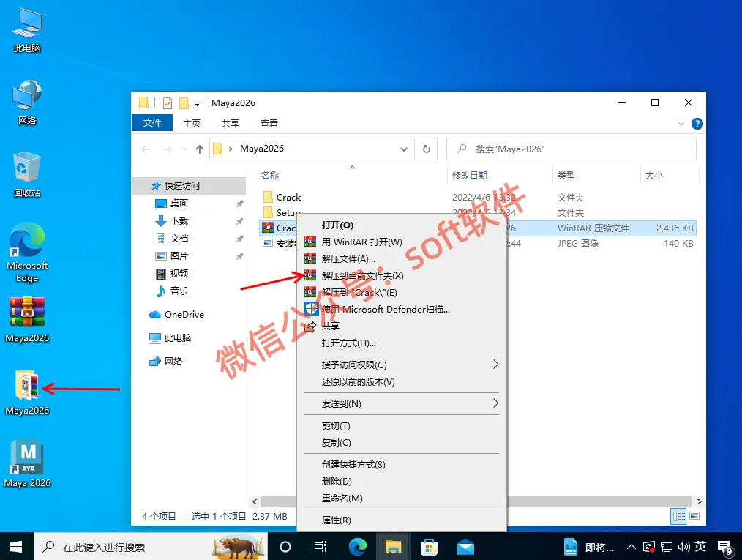This screenshot has height=560, width=742.
Task: Click the 搜索"Maya2026" search box
Action: coord(572,149)
